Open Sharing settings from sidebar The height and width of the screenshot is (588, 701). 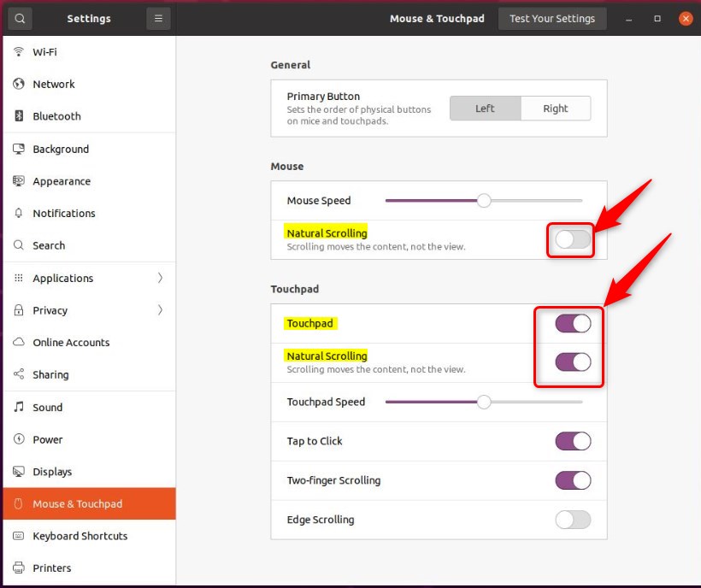pyautogui.click(x=50, y=374)
